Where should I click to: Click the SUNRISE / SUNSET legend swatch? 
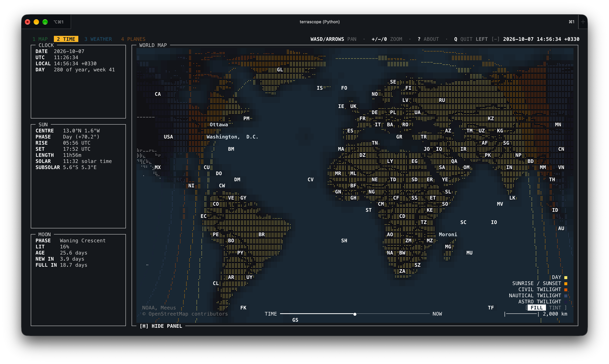(566, 283)
